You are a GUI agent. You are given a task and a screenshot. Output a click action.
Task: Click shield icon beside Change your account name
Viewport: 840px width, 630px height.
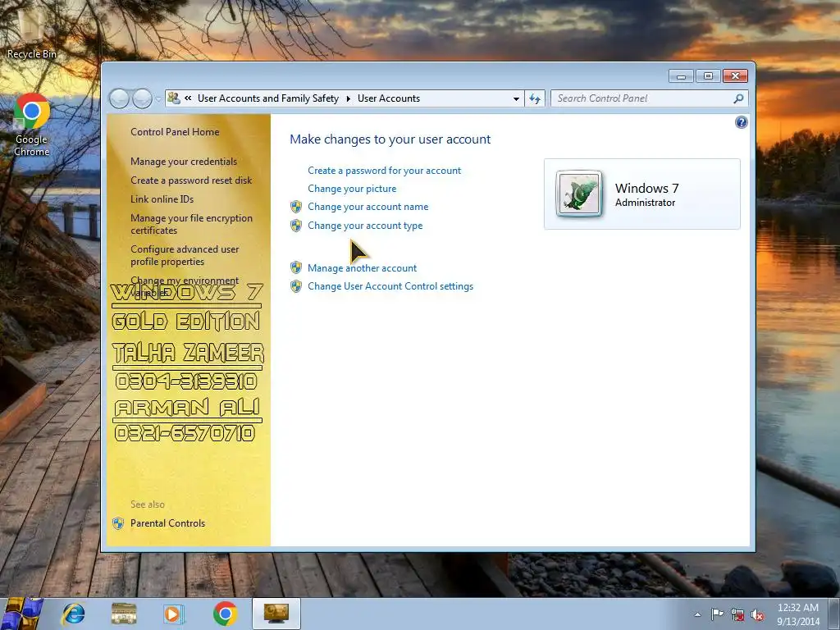[295, 207]
